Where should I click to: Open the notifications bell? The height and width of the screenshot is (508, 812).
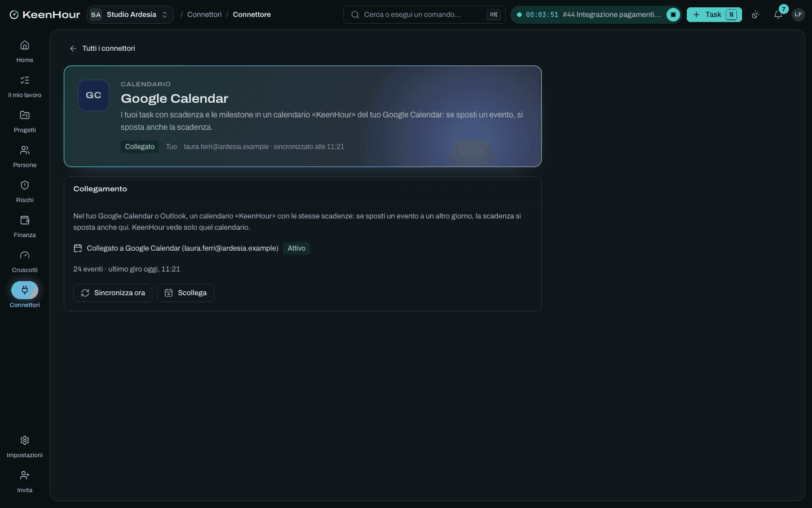(x=778, y=15)
